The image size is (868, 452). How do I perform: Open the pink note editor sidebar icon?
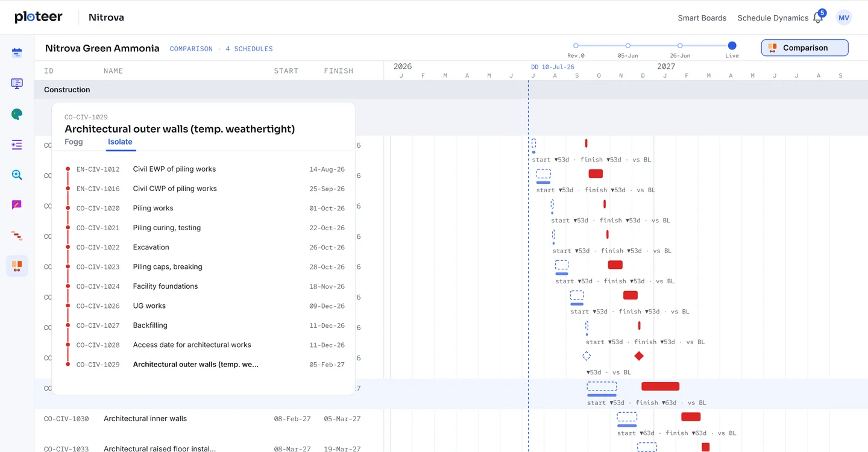click(17, 205)
